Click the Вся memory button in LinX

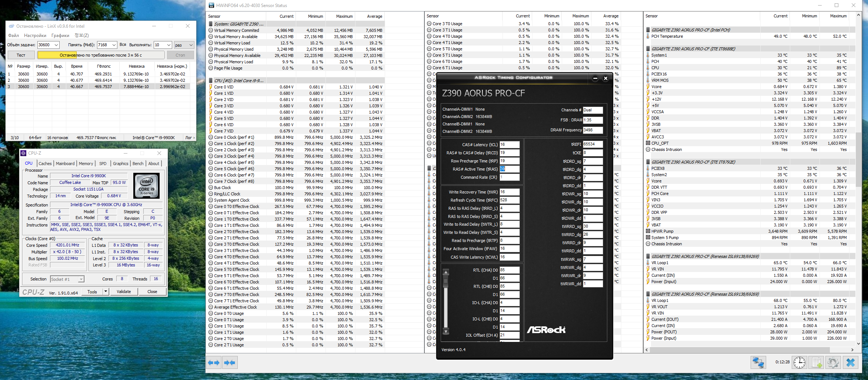[x=123, y=45]
